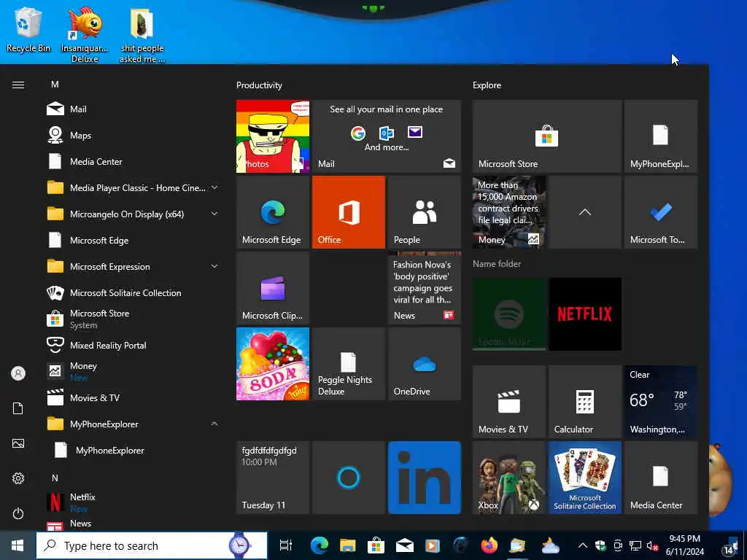Image resolution: width=747 pixels, height=560 pixels.
Task: Select the Insaniquarium Deluxe desktop shortcut
Action: [x=85, y=35]
